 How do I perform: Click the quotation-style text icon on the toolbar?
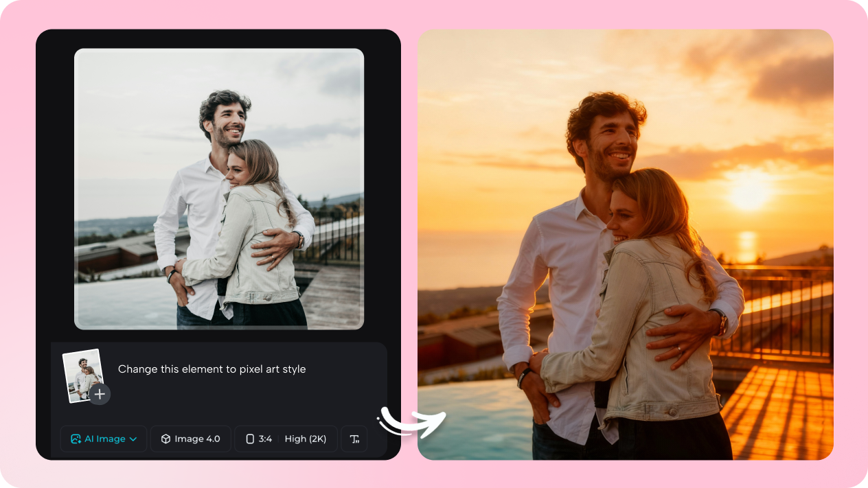[354, 439]
